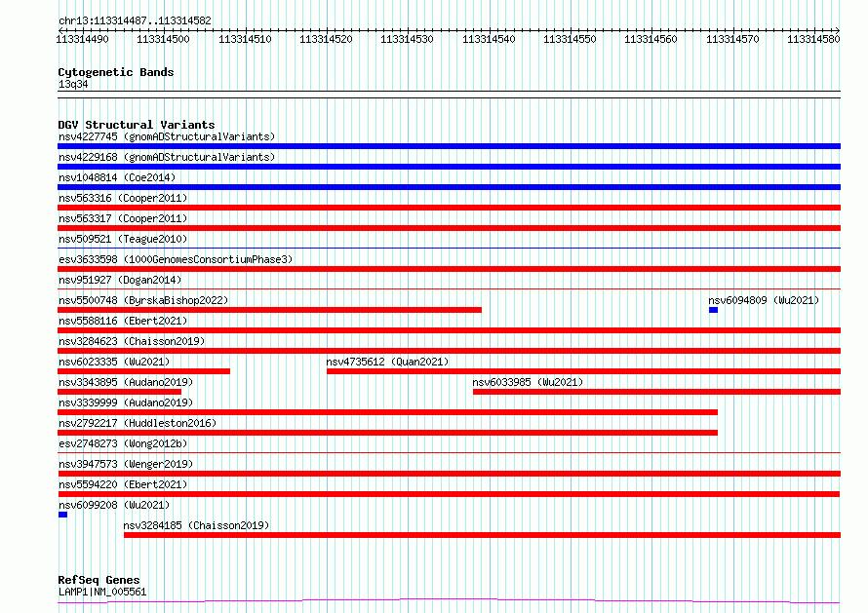Open esv2748273 (Wong2012b) label

click(x=123, y=443)
